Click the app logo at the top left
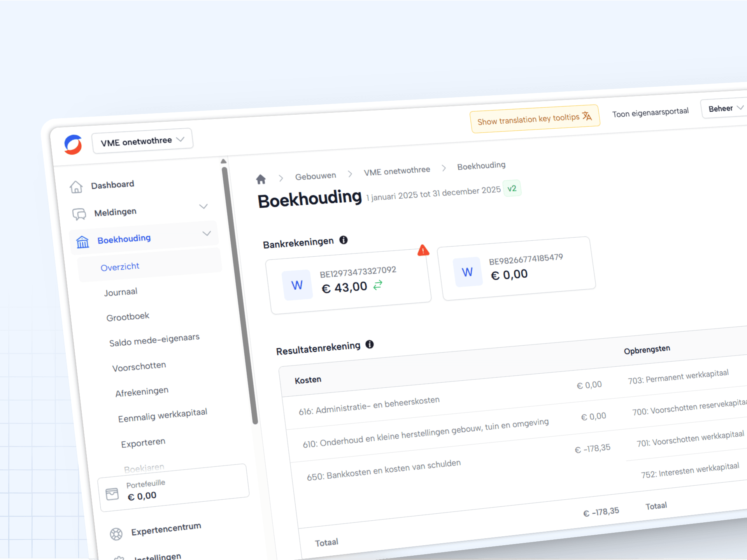Viewport: 747px width, 560px height. coord(73,145)
